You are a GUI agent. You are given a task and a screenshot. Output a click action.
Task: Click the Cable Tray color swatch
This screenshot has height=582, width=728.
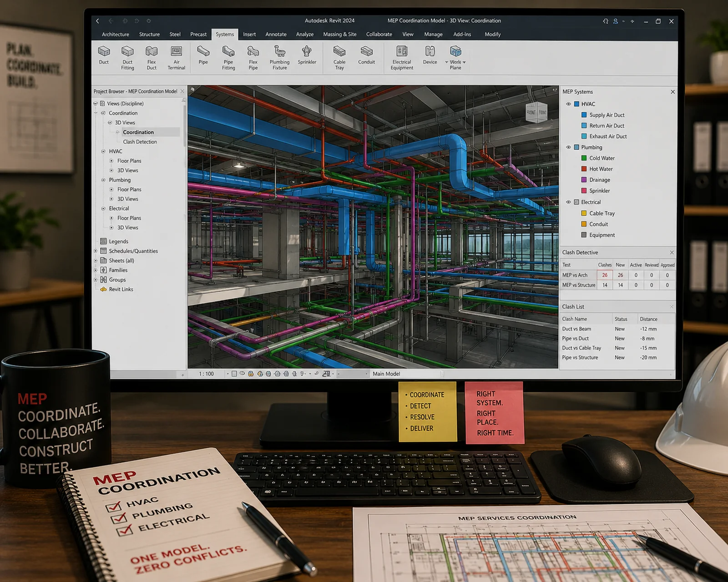(584, 213)
